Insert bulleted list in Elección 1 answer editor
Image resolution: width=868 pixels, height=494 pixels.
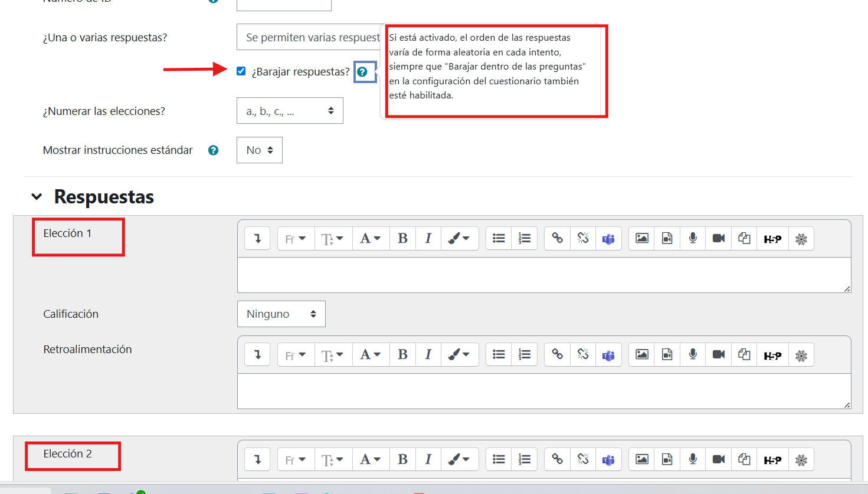499,238
